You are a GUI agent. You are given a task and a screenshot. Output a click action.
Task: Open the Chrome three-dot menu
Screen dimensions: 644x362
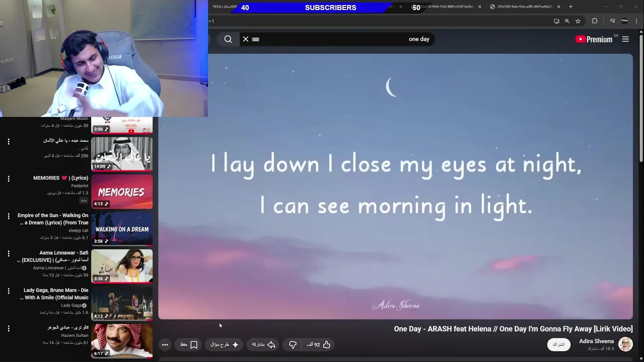pos(637,21)
